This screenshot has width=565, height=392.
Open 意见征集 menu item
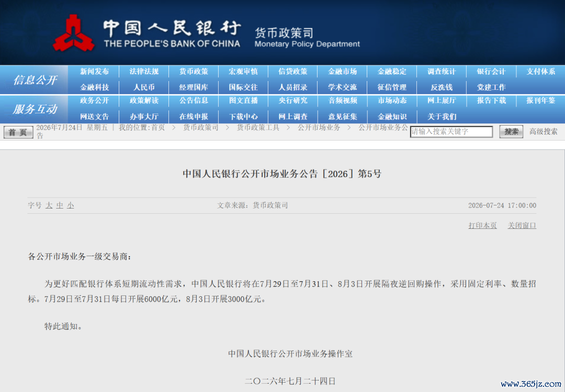pyautogui.click(x=343, y=117)
